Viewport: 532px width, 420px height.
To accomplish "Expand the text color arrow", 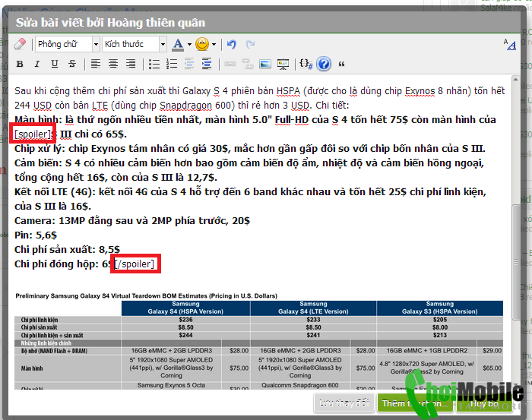I will [189, 44].
